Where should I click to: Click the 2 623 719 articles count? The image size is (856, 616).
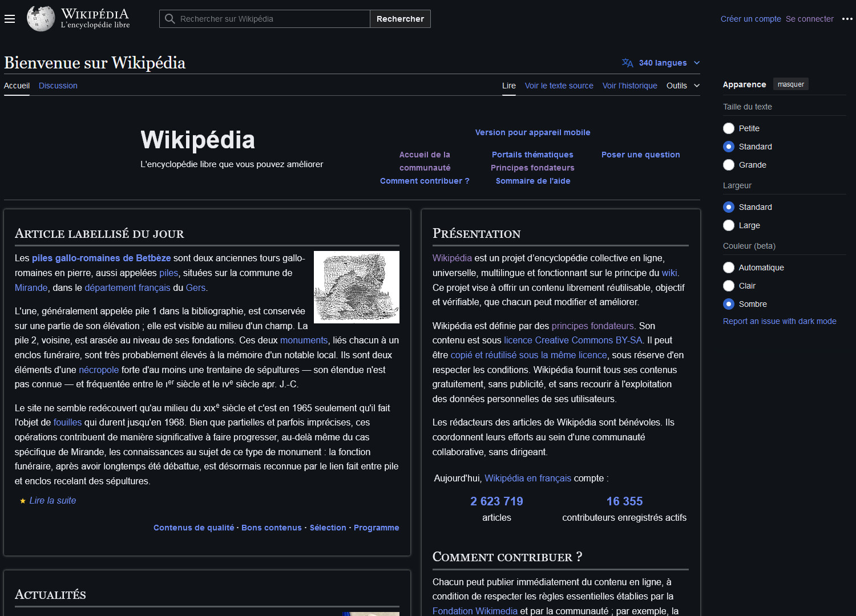coord(496,501)
